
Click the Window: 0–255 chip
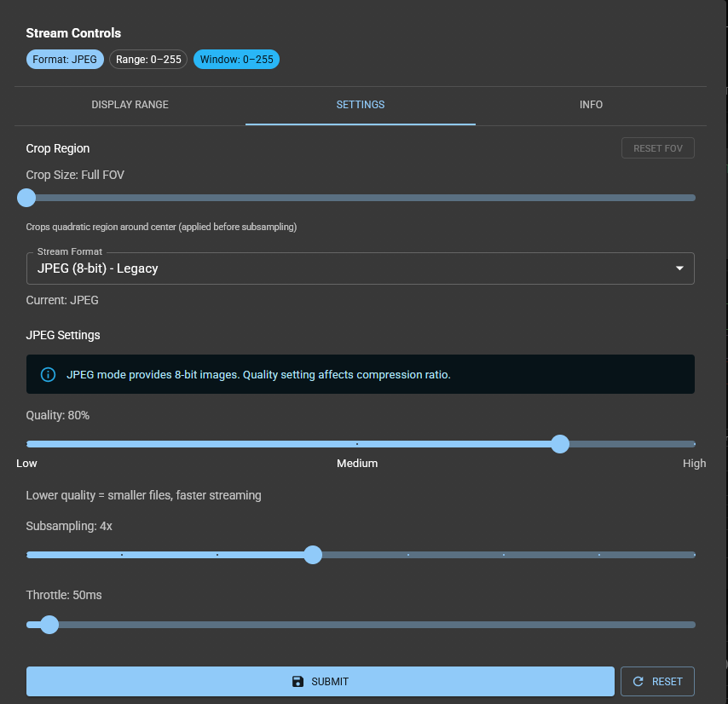coord(236,60)
